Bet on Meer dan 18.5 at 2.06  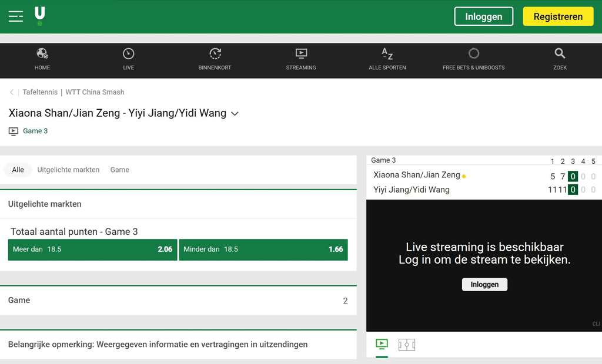coord(92,250)
